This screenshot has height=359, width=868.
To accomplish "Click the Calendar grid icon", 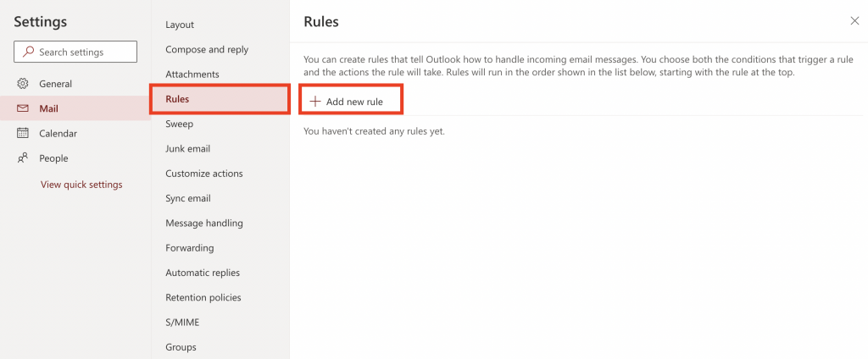I will tap(23, 133).
